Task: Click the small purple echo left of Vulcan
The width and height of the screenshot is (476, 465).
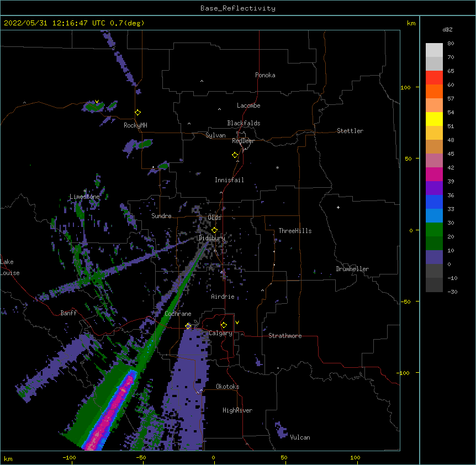Action: pos(282,430)
